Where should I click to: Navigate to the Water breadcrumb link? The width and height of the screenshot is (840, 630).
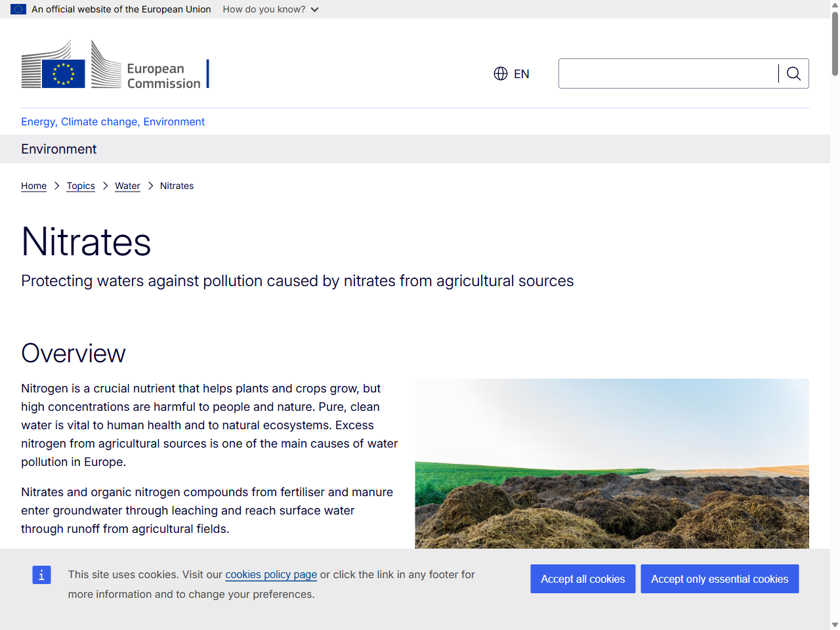127,186
